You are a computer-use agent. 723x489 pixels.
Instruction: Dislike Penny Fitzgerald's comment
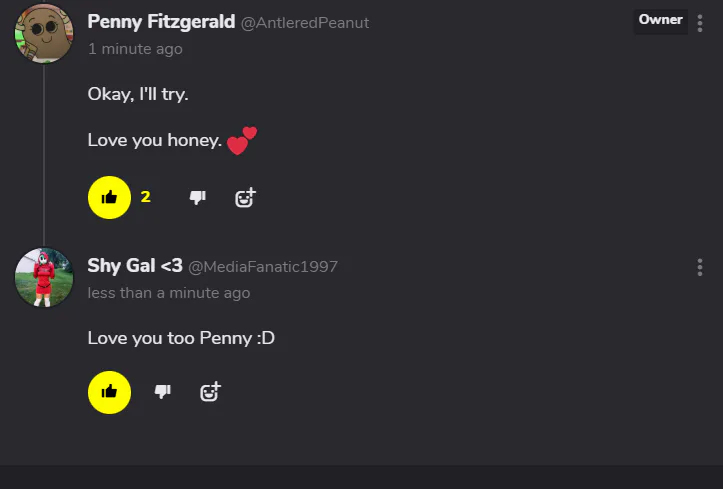coord(198,197)
